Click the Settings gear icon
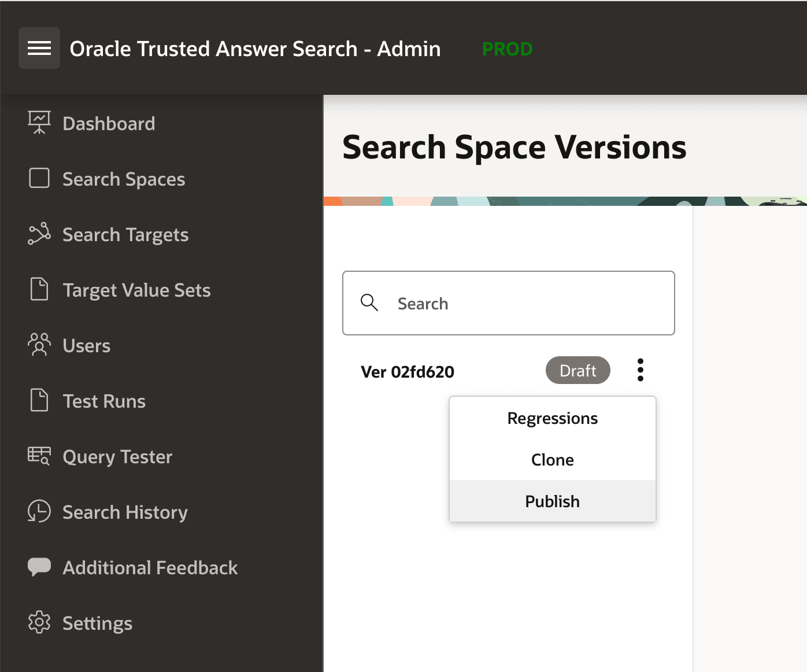This screenshot has width=807, height=672. tap(39, 623)
